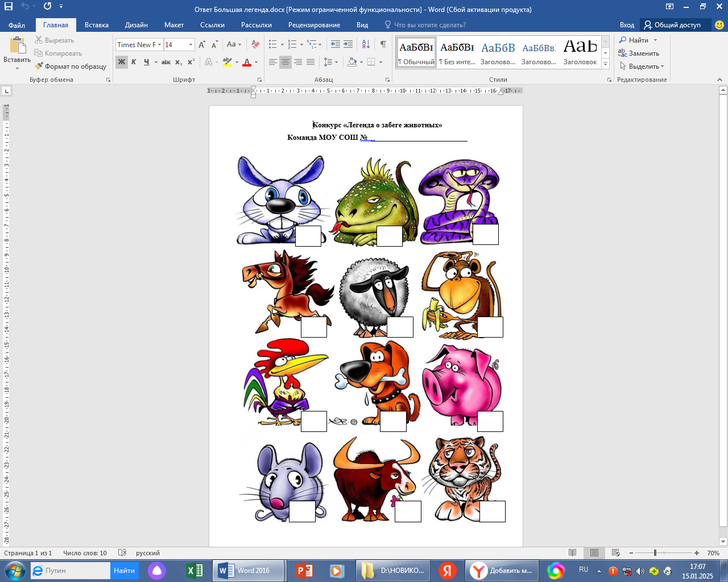The image size is (728, 582).
Task: Toggle Italic formatting button
Action: (x=134, y=62)
